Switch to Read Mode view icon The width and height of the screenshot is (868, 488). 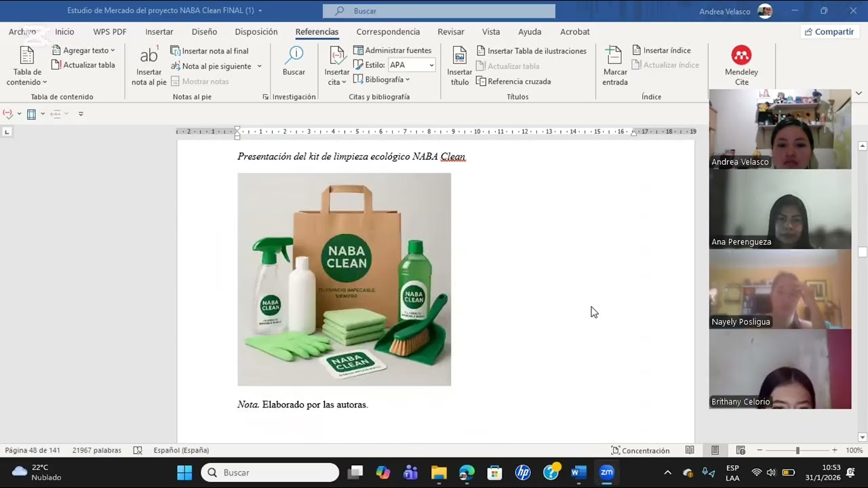click(x=690, y=450)
